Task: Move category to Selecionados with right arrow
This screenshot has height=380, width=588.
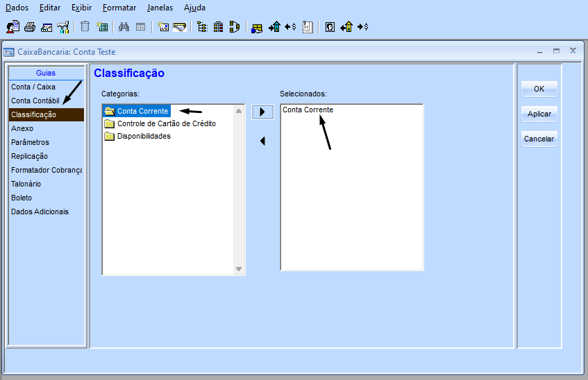Action: pyautogui.click(x=262, y=112)
